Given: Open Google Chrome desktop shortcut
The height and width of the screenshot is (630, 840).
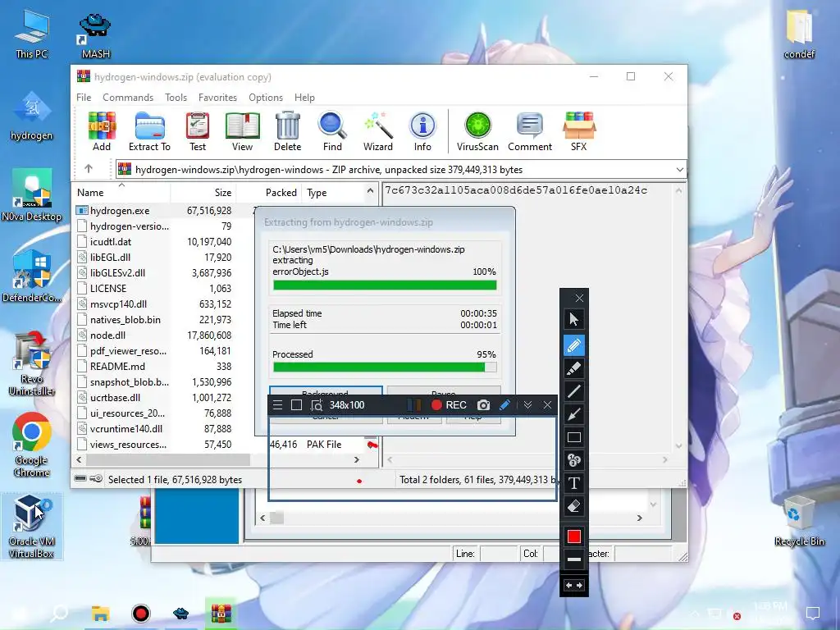Looking at the screenshot, I should tap(32, 445).
